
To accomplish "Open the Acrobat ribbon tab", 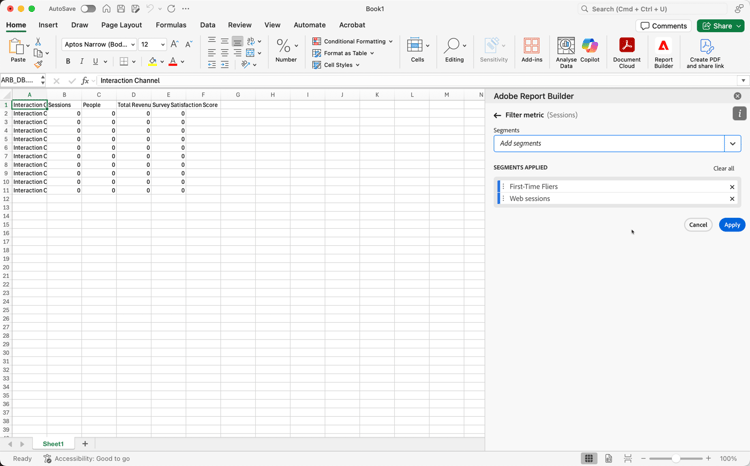I will pos(352,25).
